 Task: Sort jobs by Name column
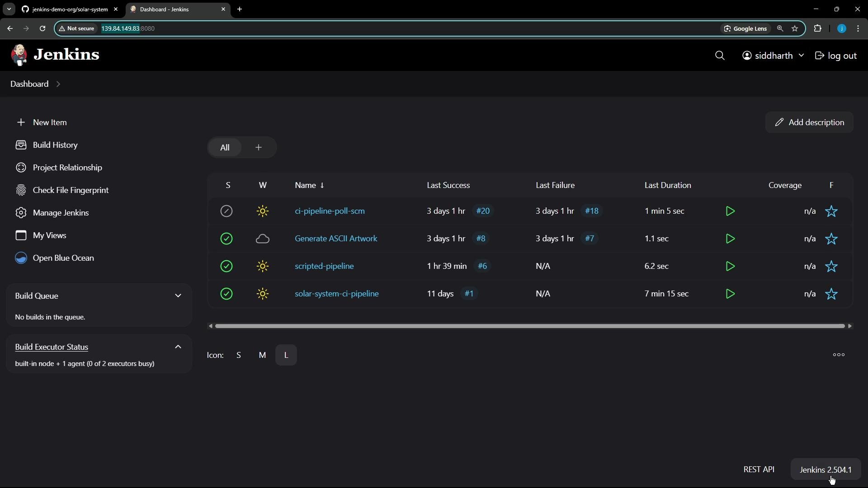click(310, 185)
